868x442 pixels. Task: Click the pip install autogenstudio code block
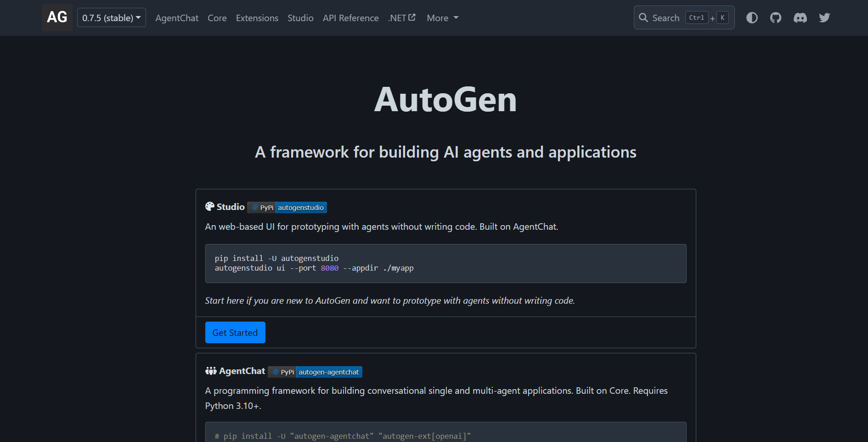(x=445, y=263)
